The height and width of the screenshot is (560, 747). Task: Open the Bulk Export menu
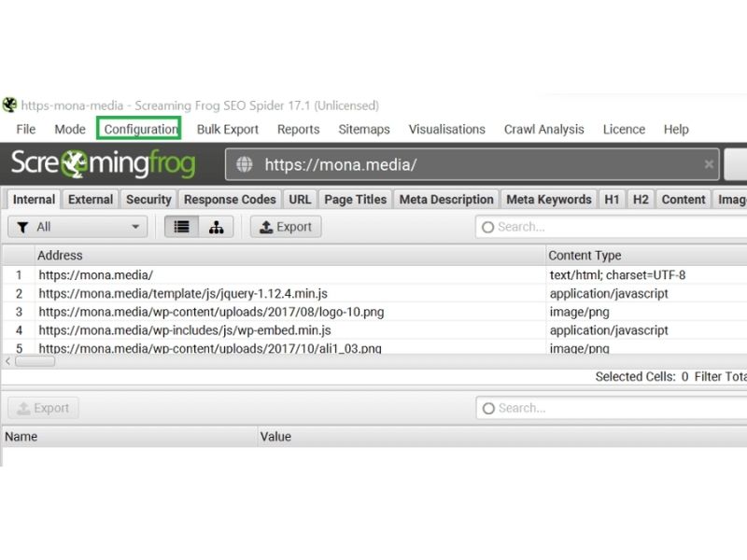[228, 129]
